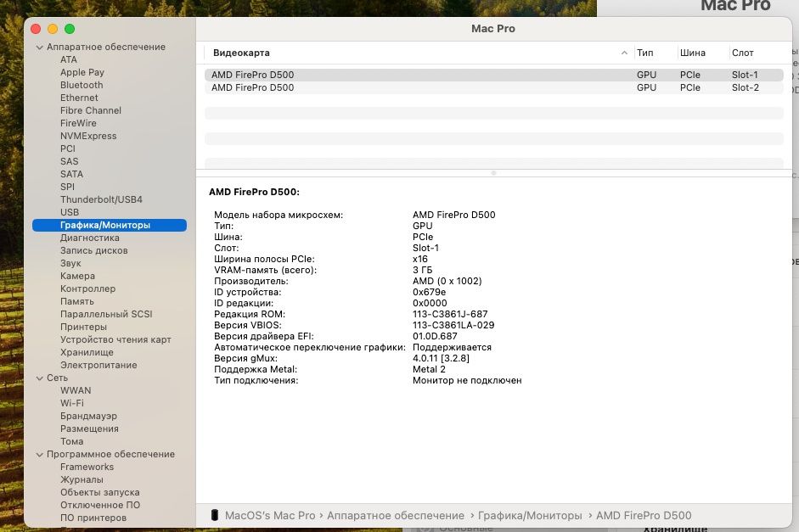The image size is (799, 532).
Task: Select Хранилище in the sidebar
Action: (87, 352)
